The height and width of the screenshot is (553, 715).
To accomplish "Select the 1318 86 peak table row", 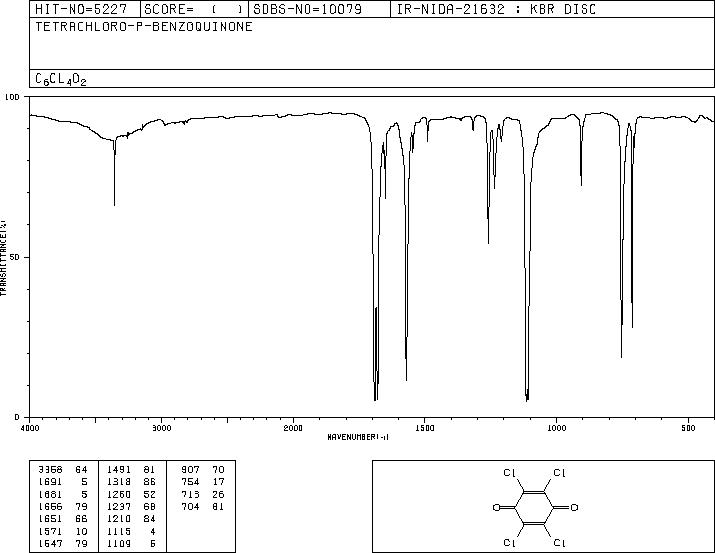I will [x=131, y=482].
